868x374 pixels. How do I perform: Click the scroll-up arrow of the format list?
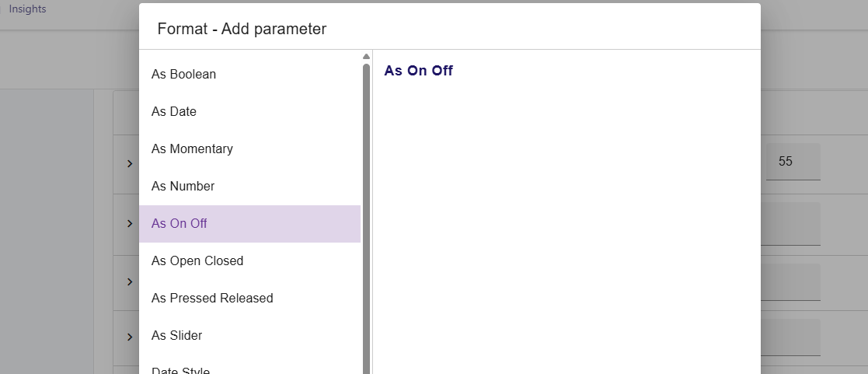pyautogui.click(x=366, y=56)
